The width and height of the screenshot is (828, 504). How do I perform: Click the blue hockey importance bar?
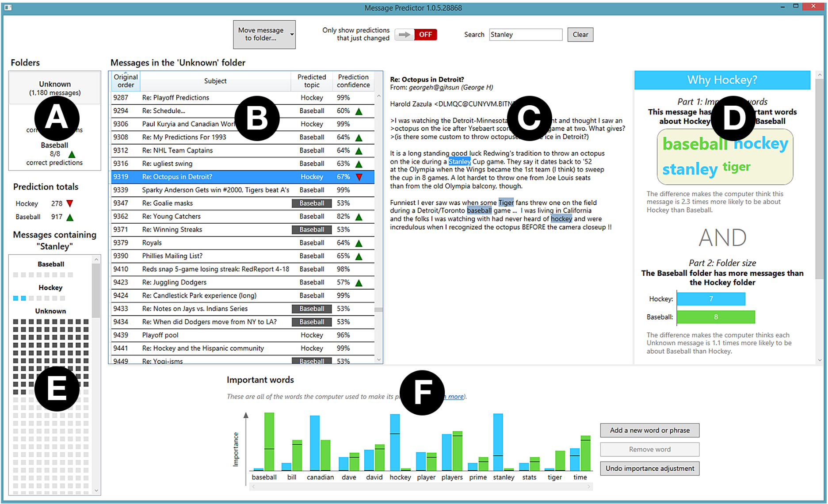[395, 442]
